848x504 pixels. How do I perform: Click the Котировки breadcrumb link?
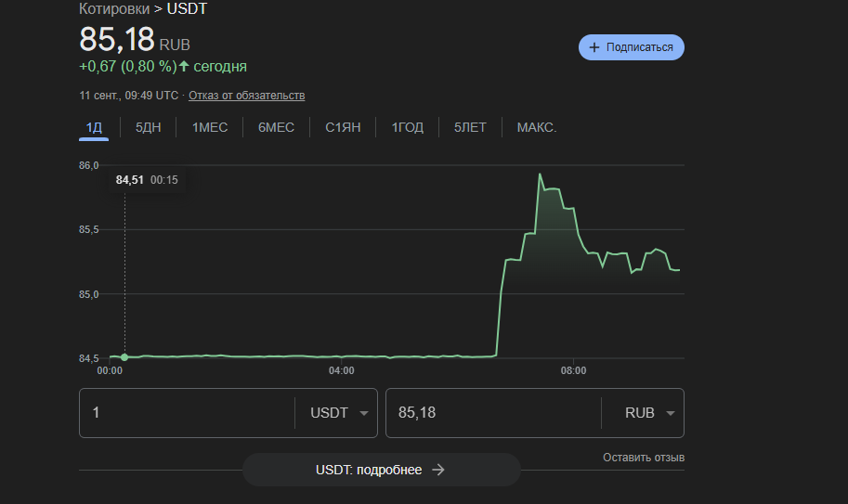(x=114, y=8)
